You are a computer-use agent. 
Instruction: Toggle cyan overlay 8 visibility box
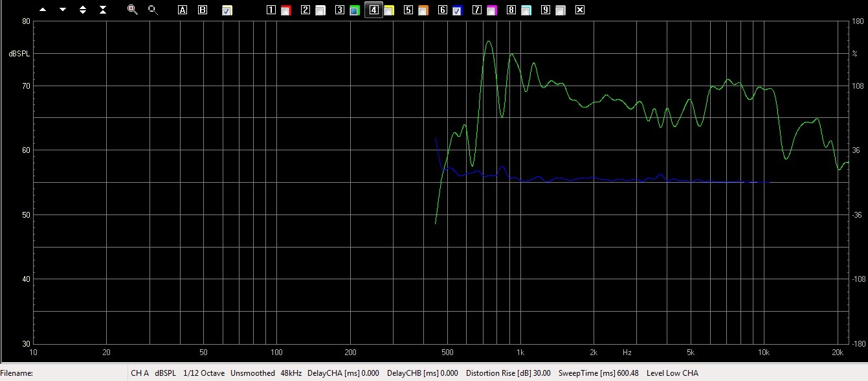coord(526,10)
